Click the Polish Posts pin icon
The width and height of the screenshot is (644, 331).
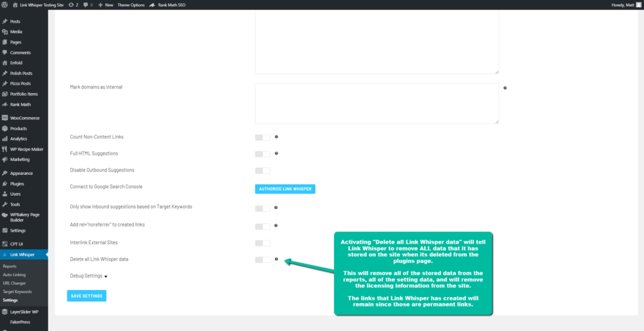[x=4, y=73]
